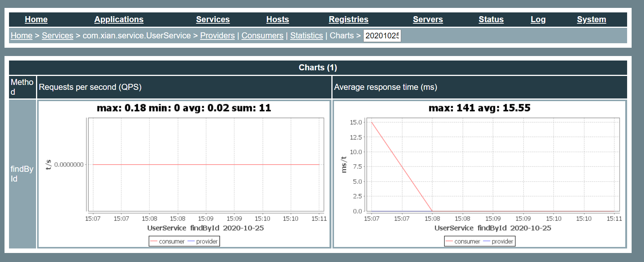Open the Log menu
This screenshot has height=262, width=644.
click(538, 20)
